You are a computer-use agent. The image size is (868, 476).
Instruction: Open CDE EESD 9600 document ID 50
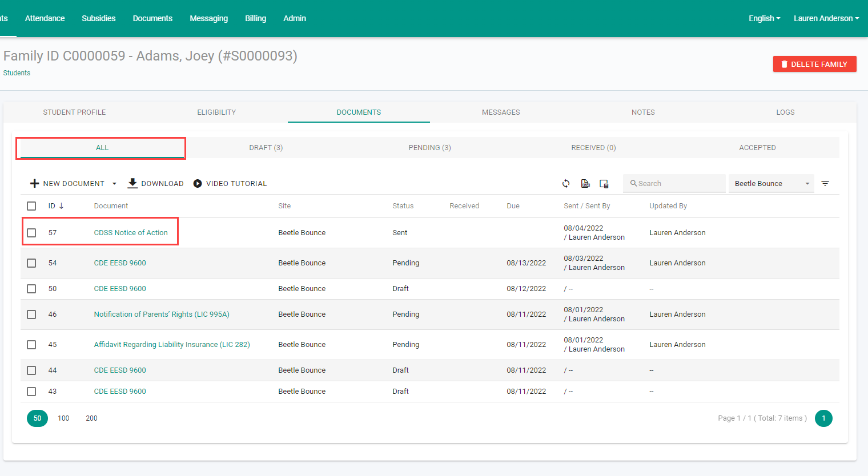click(120, 289)
